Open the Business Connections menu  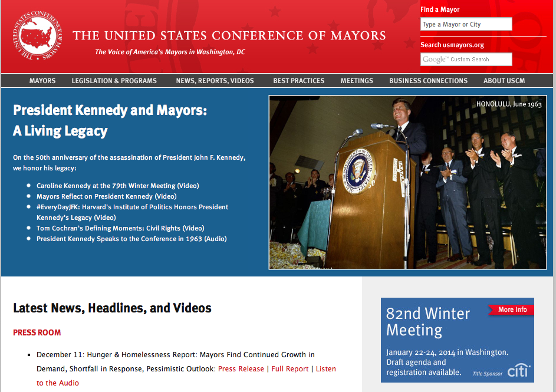click(428, 81)
